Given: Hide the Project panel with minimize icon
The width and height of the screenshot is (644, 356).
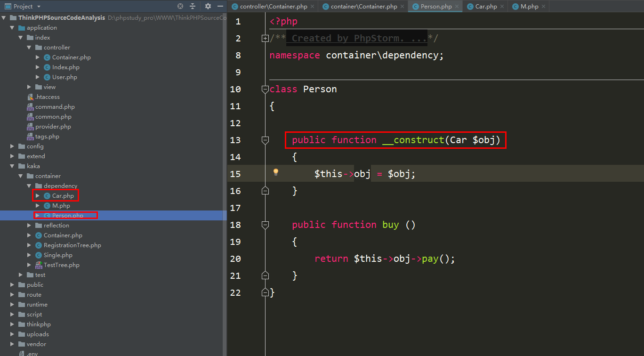Looking at the screenshot, I should coord(220,6).
